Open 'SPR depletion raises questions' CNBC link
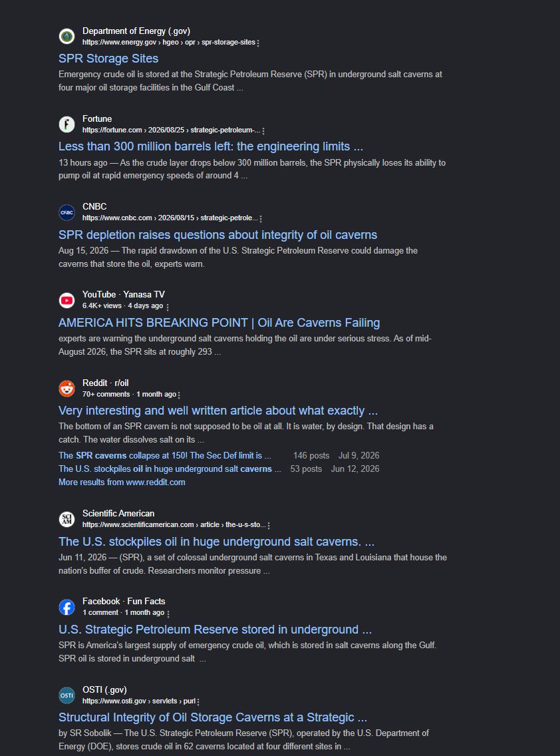 [218, 235]
